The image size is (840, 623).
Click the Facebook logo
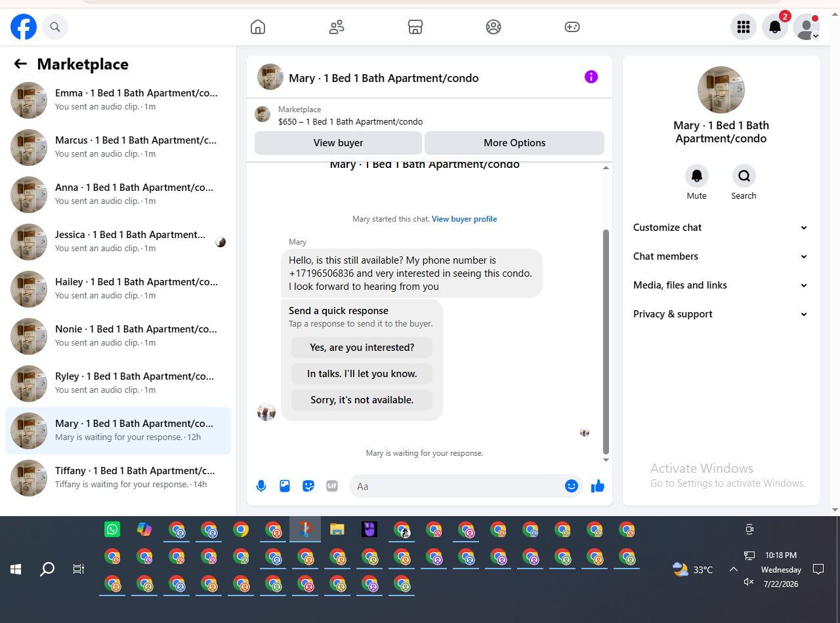point(24,27)
